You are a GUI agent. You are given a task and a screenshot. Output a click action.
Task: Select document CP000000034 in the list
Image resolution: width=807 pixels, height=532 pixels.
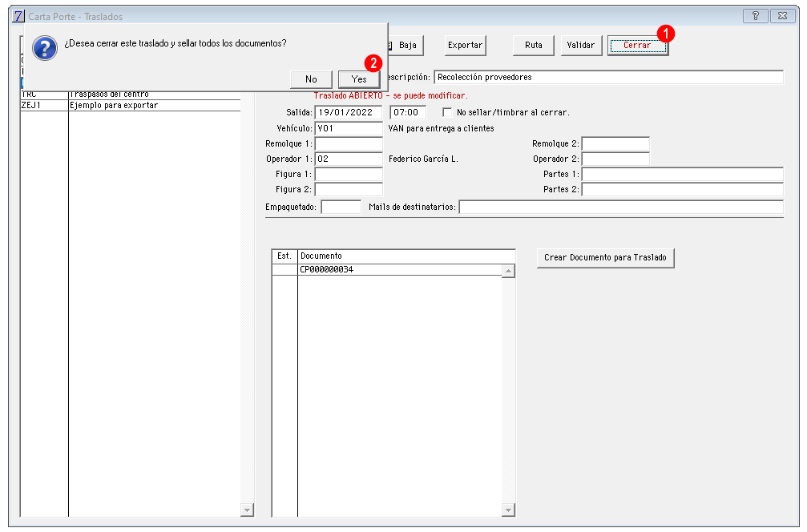click(386, 269)
